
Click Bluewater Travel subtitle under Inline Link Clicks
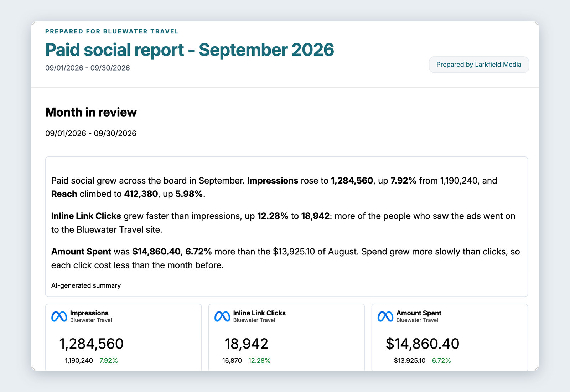254,320
